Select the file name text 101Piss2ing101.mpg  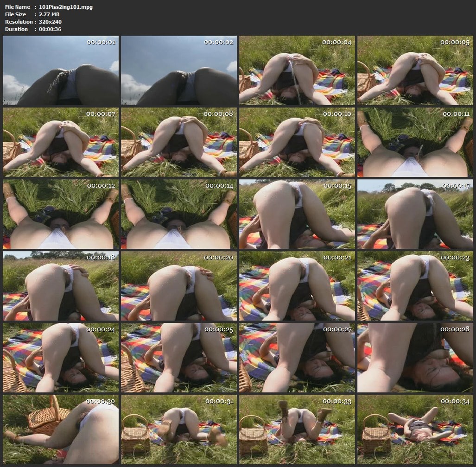66,7
